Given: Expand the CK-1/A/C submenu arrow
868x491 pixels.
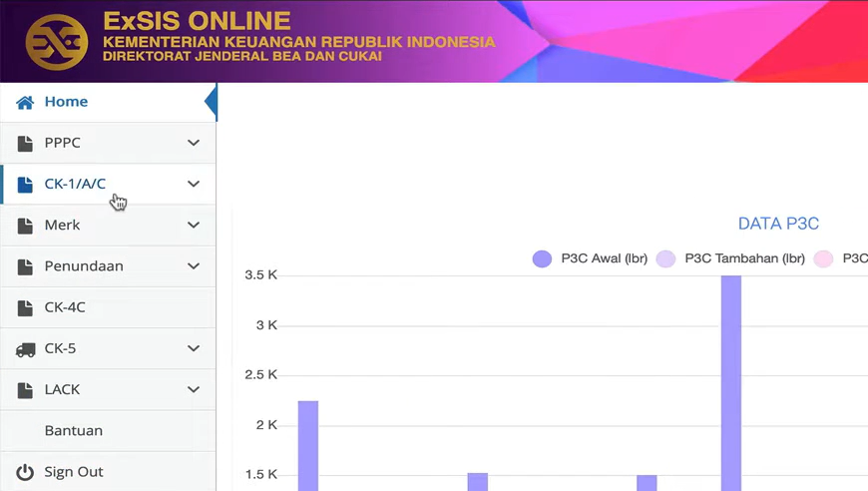Looking at the screenshot, I should [194, 184].
